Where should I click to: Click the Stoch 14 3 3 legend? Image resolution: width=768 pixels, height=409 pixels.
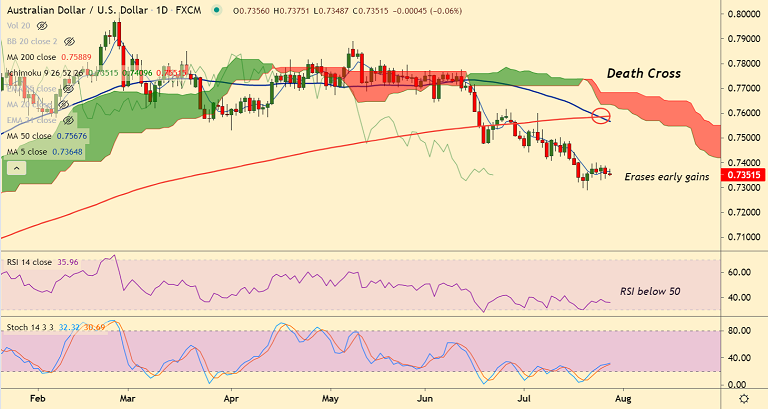coord(30,327)
